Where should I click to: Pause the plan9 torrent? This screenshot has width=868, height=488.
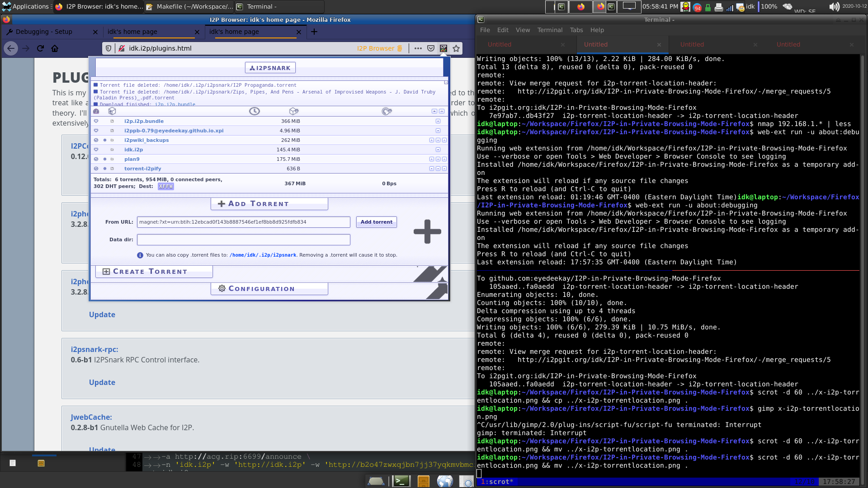point(432,159)
